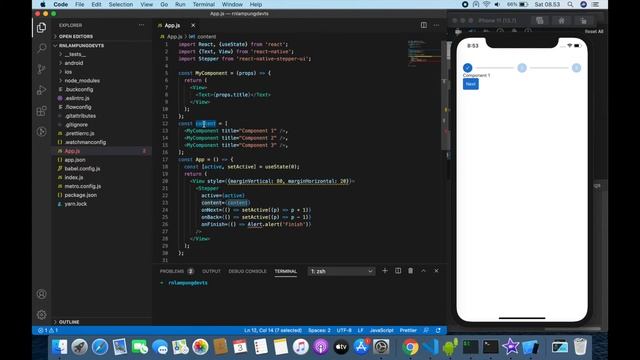This screenshot has width=640, height=360.
Task: Open Google Chrome from the Dock
Action: (410, 347)
